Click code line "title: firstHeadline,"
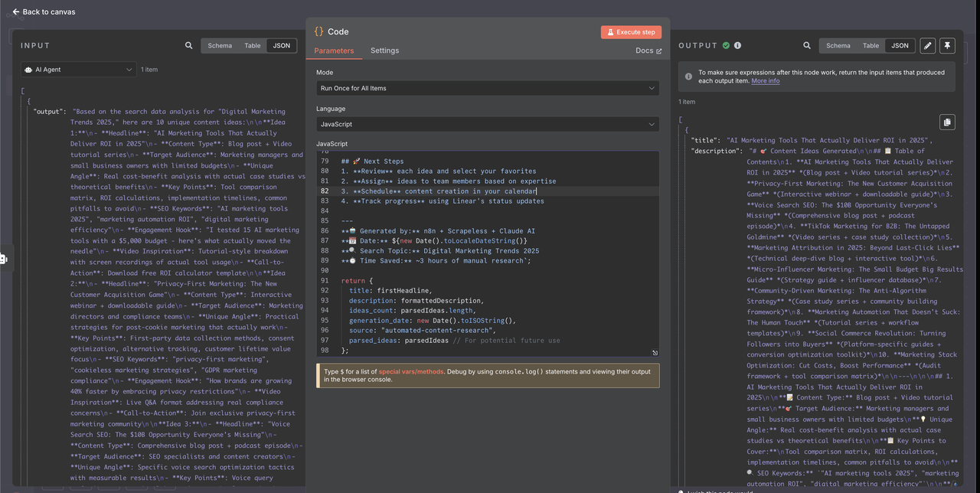This screenshot has width=980, height=493. coord(390,291)
